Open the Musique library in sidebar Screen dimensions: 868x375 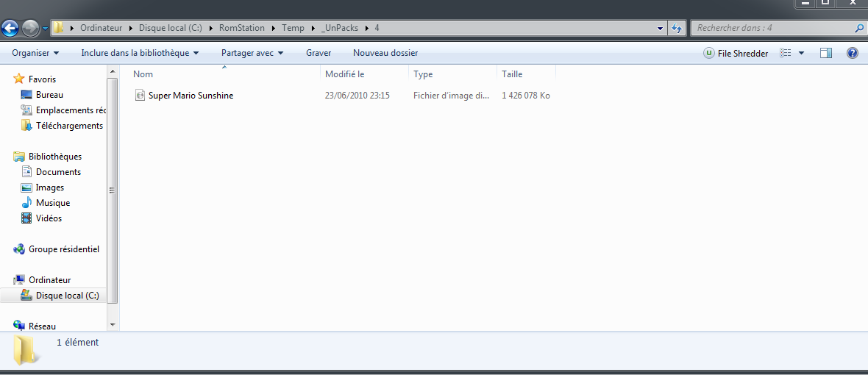(x=53, y=203)
